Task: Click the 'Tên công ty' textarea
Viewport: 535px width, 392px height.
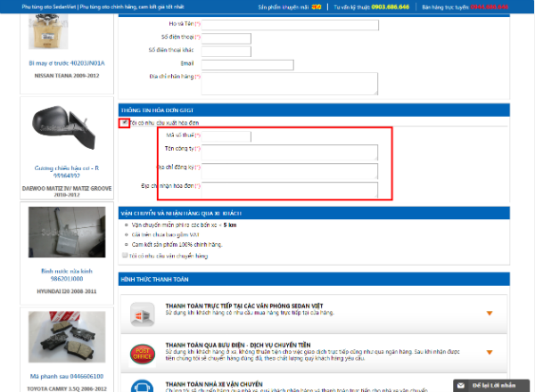Action: pyautogui.click(x=290, y=152)
